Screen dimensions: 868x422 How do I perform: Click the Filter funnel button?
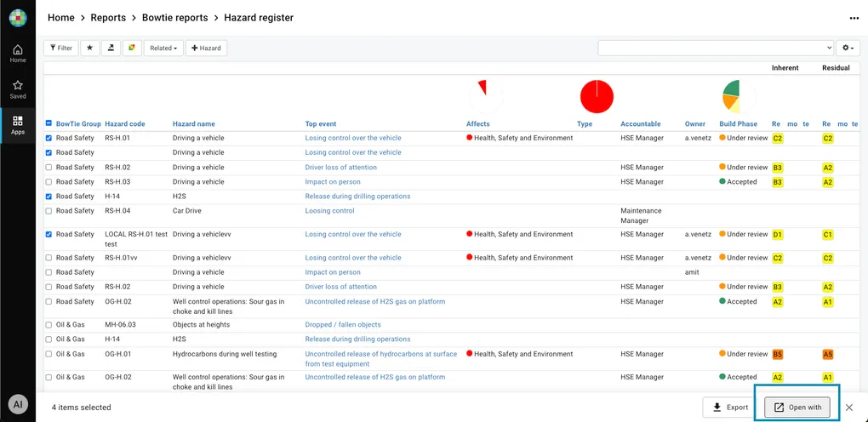click(x=61, y=48)
